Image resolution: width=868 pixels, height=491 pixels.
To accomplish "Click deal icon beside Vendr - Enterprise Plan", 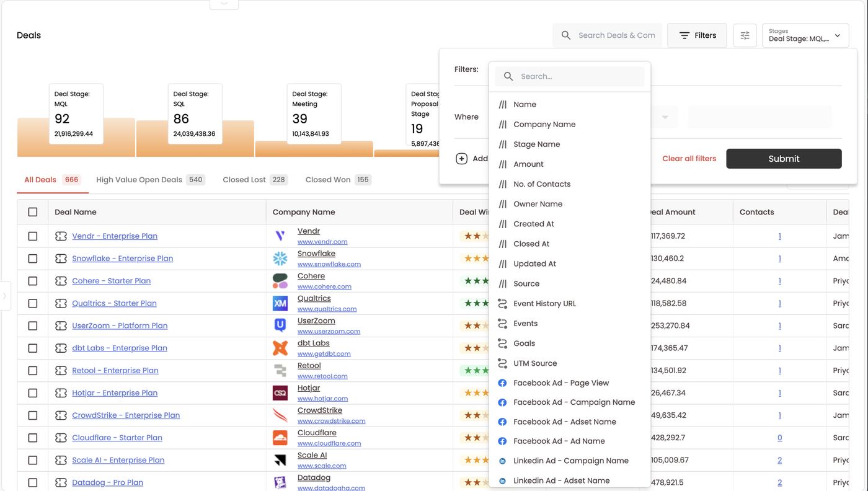I will pyautogui.click(x=61, y=236).
